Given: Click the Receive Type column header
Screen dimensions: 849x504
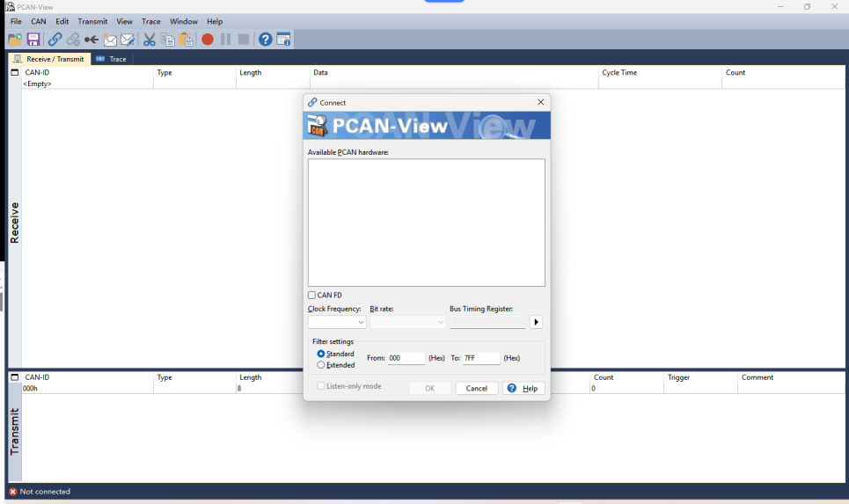Looking at the screenshot, I should [195, 72].
